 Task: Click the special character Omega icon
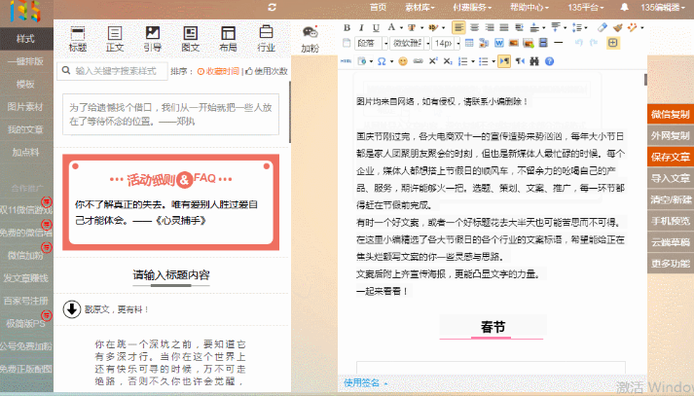pos(382,62)
